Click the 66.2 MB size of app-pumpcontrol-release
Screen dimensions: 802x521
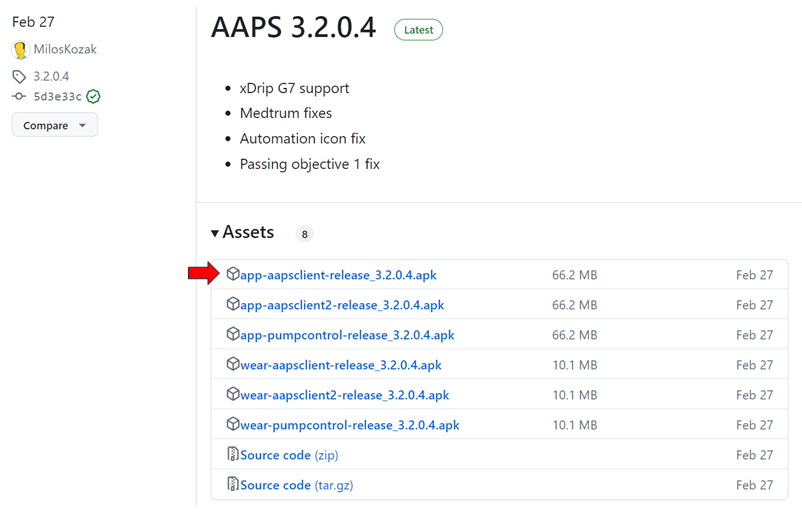tap(574, 335)
